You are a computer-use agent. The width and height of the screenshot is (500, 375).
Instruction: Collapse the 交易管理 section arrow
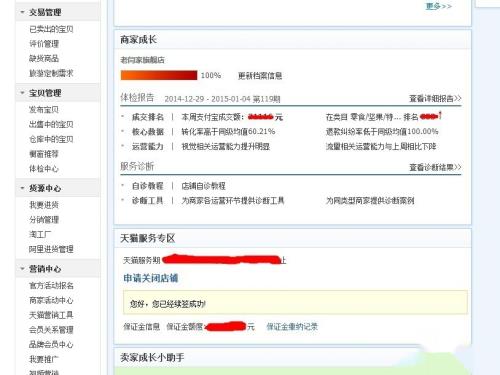coord(22,12)
